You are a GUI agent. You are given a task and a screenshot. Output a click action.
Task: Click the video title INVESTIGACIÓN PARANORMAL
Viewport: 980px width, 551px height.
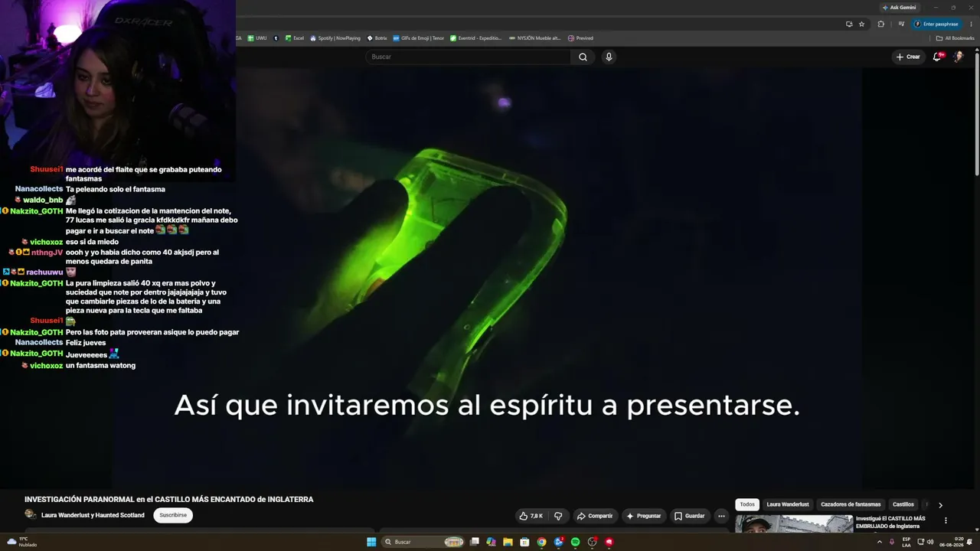click(x=169, y=500)
